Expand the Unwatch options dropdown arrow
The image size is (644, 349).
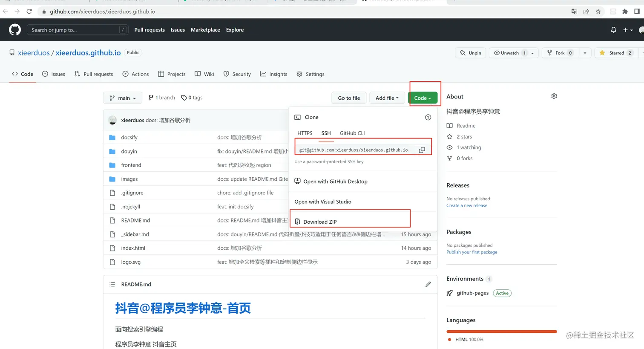[533, 53]
